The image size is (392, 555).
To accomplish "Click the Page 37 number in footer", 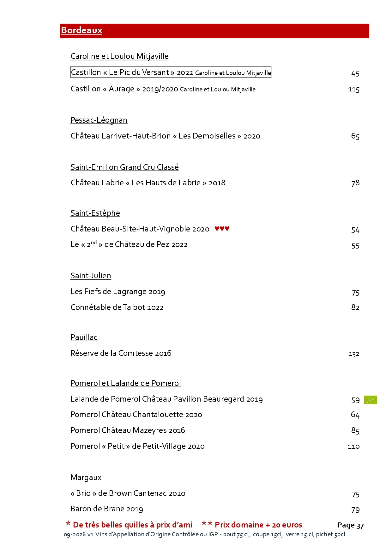I will click(x=351, y=526).
